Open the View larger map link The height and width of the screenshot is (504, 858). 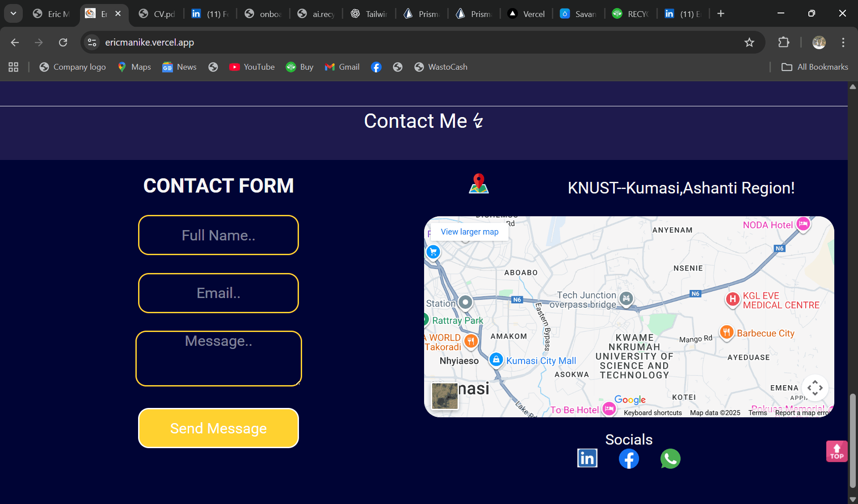click(x=469, y=231)
